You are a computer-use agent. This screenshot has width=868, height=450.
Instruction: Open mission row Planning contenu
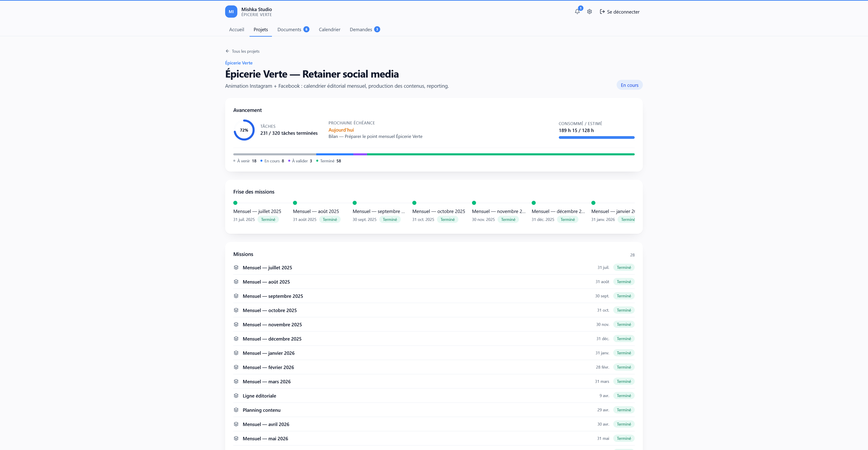coord(434,410)
